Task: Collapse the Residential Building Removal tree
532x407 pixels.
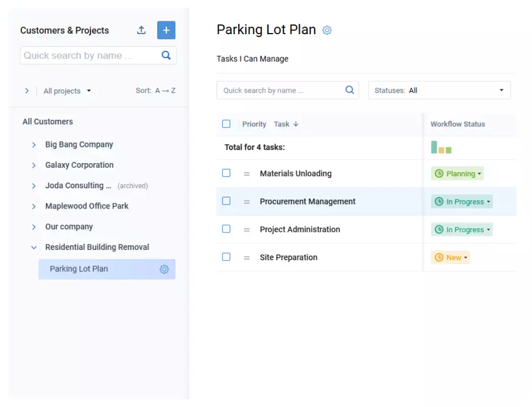Action: click(34, 247)
